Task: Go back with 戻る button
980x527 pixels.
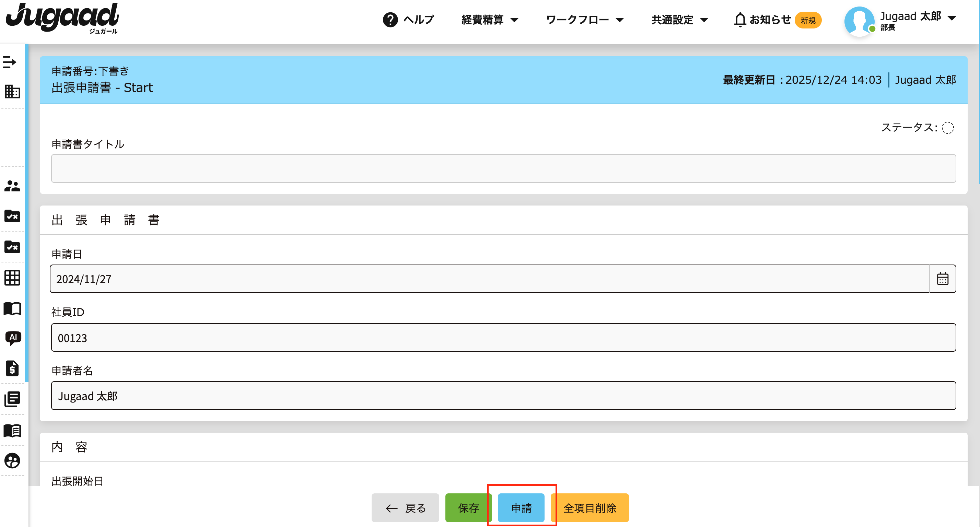Action: pos(405,507)
